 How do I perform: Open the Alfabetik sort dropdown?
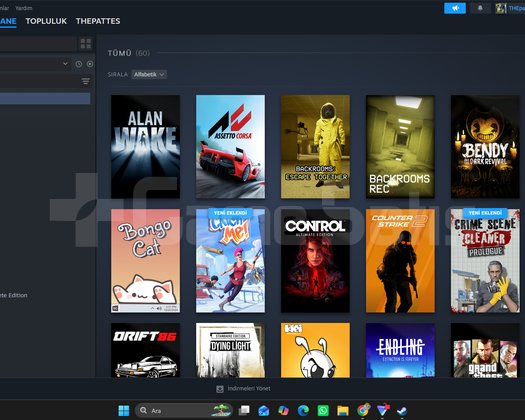(x=149, y=74)
